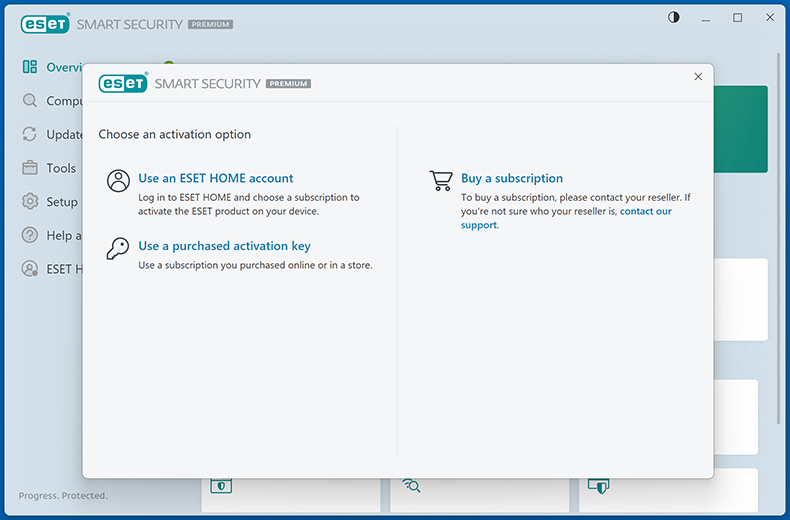790x520 pixels.
Task: Click the ESET HOME account person icon
Action: 118,180
